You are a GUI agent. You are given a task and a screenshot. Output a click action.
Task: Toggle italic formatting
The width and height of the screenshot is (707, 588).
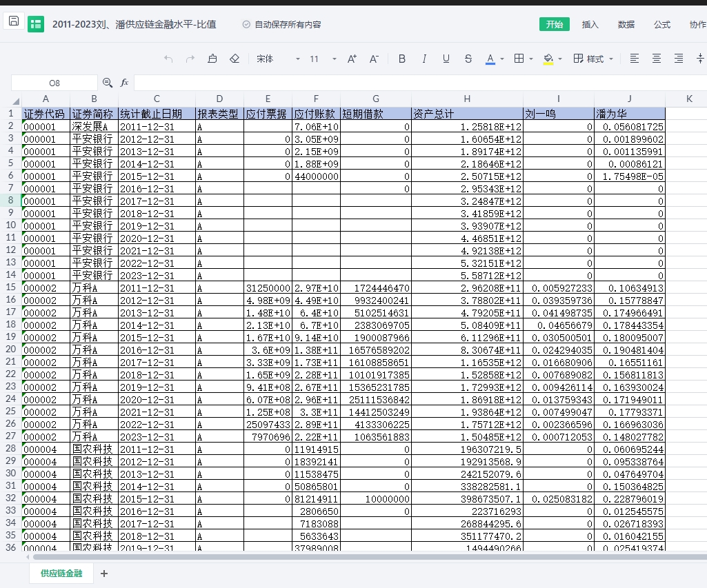click(424, 59)
